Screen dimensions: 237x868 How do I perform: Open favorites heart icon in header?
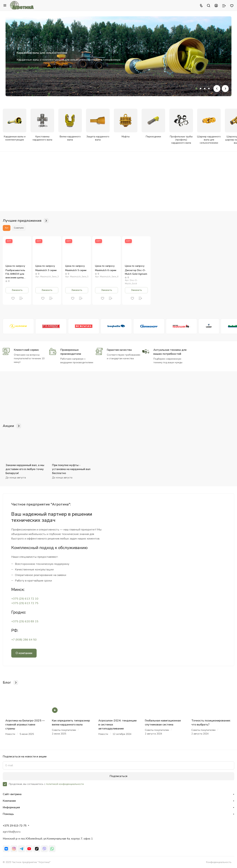tap(232, 5)
